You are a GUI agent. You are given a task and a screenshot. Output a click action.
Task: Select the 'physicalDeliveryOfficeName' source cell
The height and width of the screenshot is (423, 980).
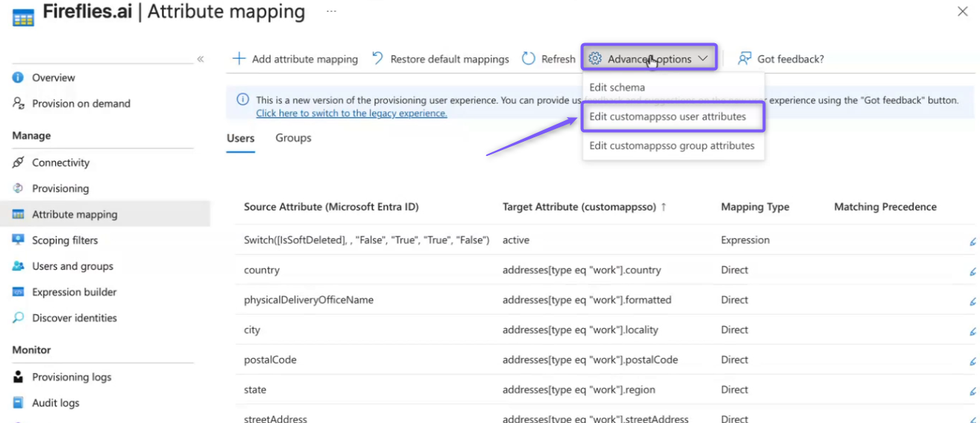click(x=309, y=300)
